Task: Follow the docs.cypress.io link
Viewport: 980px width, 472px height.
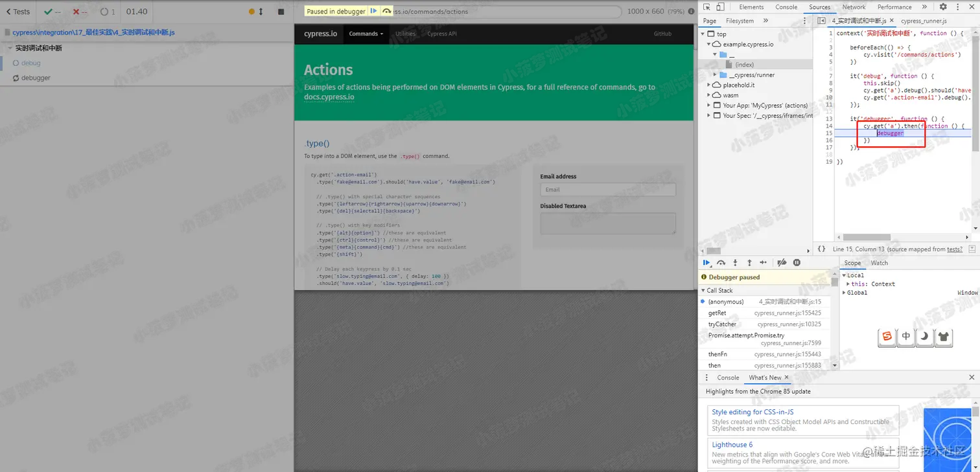Action: 329,97
